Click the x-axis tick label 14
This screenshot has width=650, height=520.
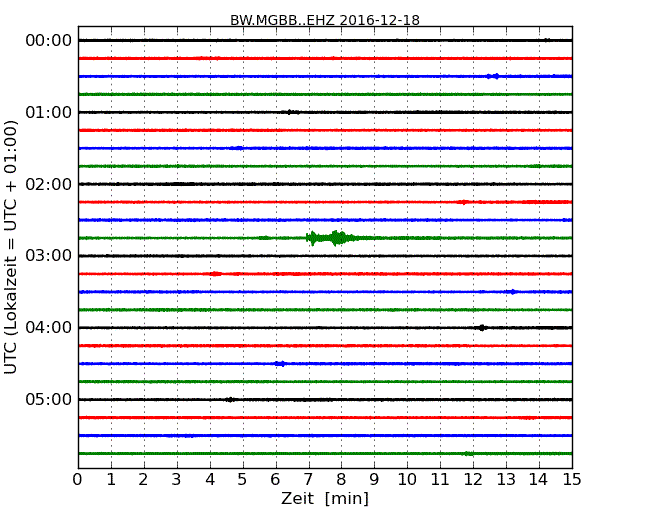click(x=539, y=480)
